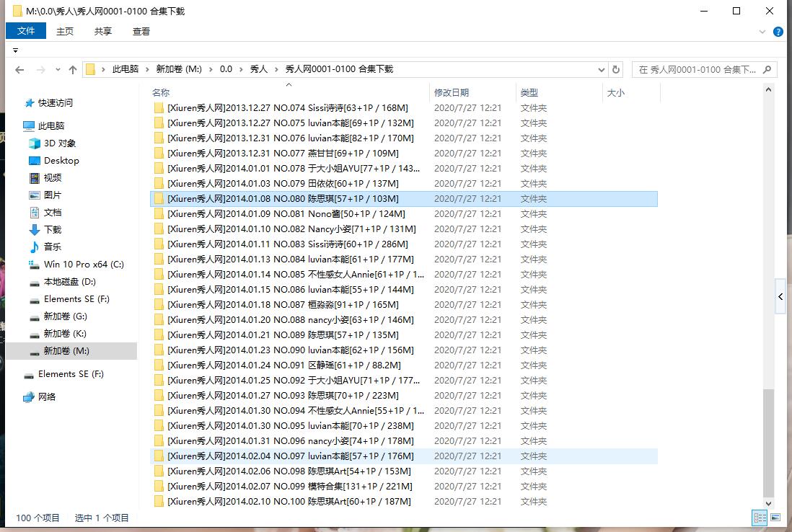Open Elements SE (F:) under 此电脑
The width and height of the screenshot is (792, 532).
[x=69, y=299]
